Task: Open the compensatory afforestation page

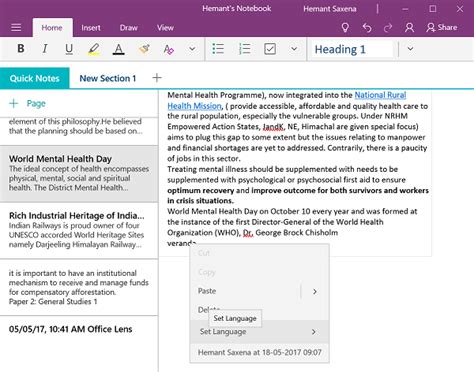Action: [x=79, y=287]
